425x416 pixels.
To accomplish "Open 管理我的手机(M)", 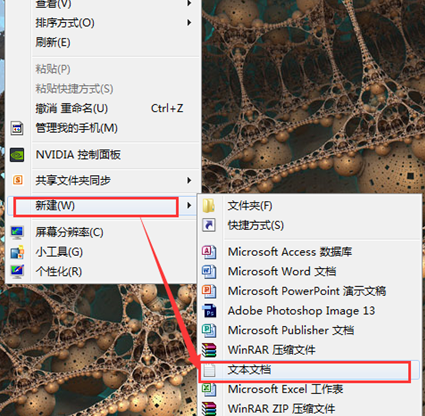I will [76, 128].
